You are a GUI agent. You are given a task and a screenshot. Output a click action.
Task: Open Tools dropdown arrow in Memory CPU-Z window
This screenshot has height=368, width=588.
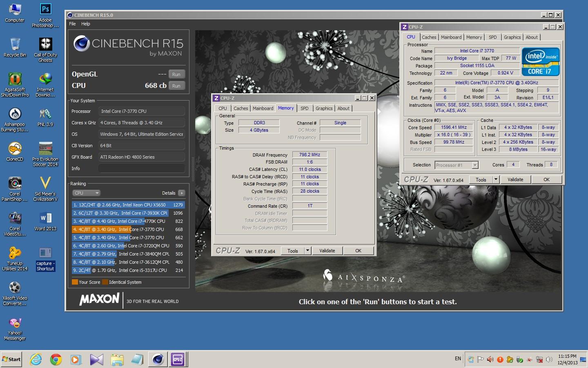tap(308, 251)
